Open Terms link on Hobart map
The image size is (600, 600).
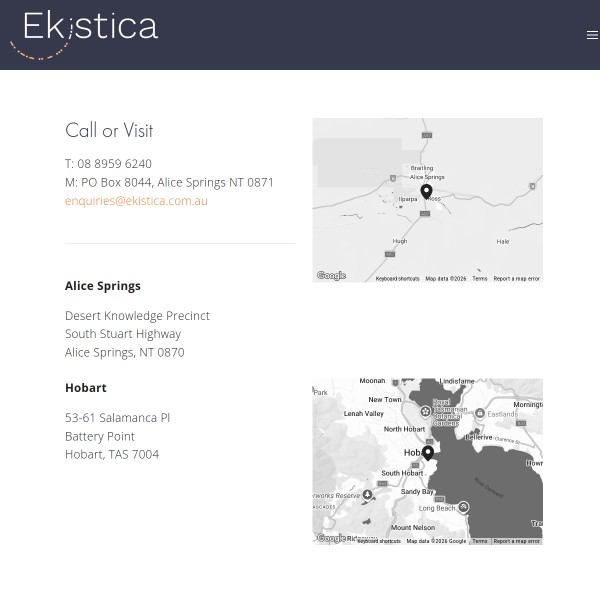(x=480, y=541)
